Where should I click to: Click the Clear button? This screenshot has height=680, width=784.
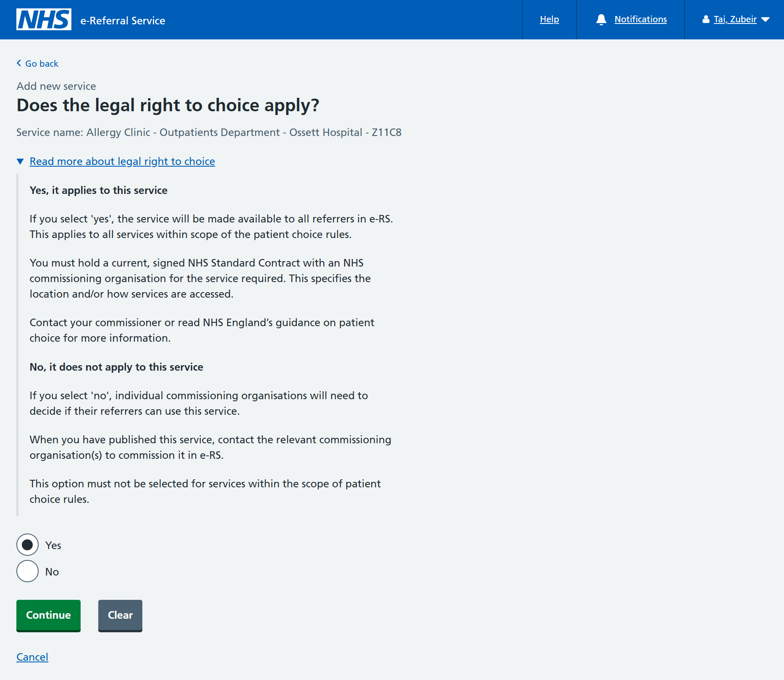click(x=120, y=615)
